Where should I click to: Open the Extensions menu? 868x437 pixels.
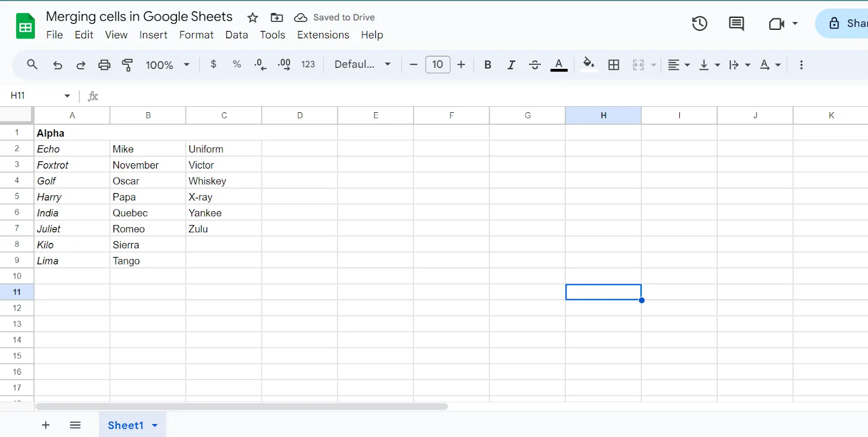(x=323, y=35)
